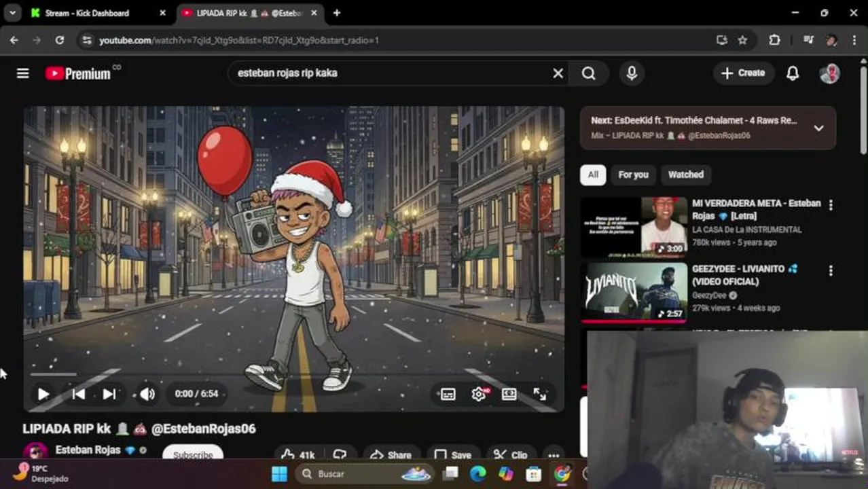Click the youtube.com address bar URL
This screenshot has height=489, width=868.
point(239,41)
